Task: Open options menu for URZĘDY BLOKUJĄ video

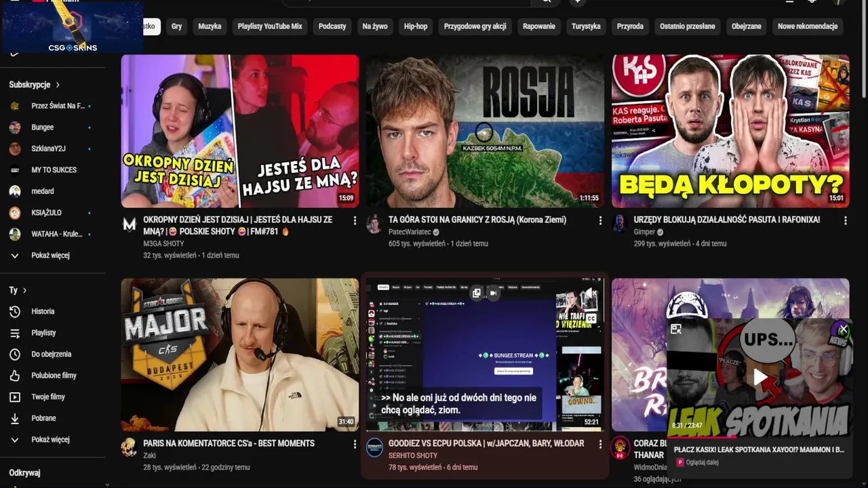Action: [846, 220]
